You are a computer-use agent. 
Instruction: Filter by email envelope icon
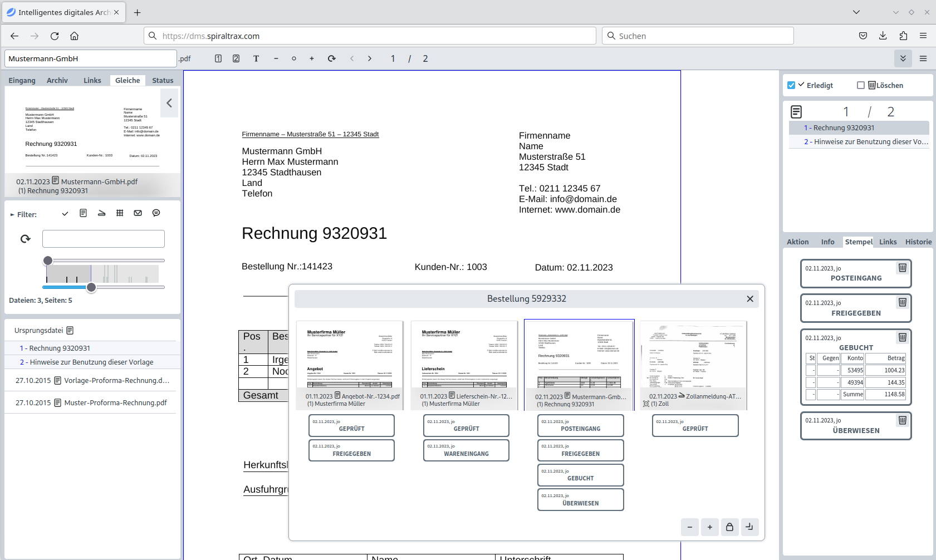pos(138,213)
